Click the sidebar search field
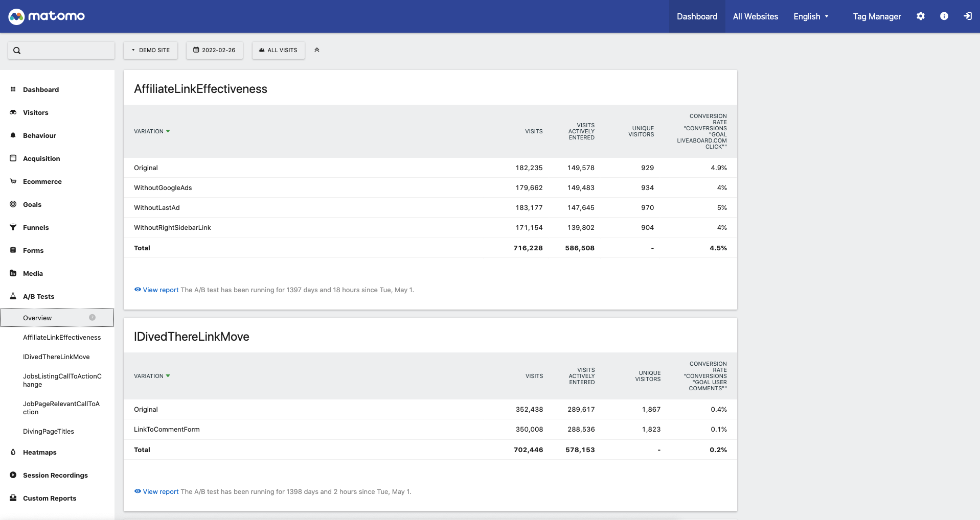The image size is (980, 520). (x=61, y=50)
